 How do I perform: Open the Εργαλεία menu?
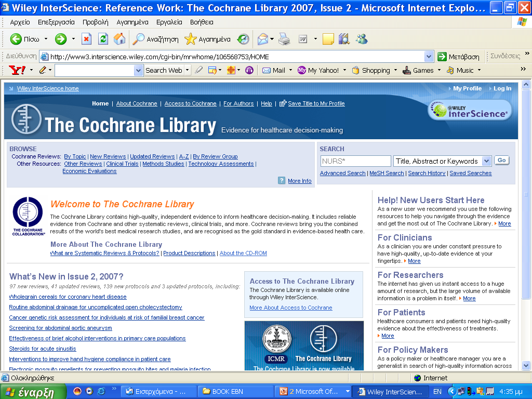tap(169, 22)
